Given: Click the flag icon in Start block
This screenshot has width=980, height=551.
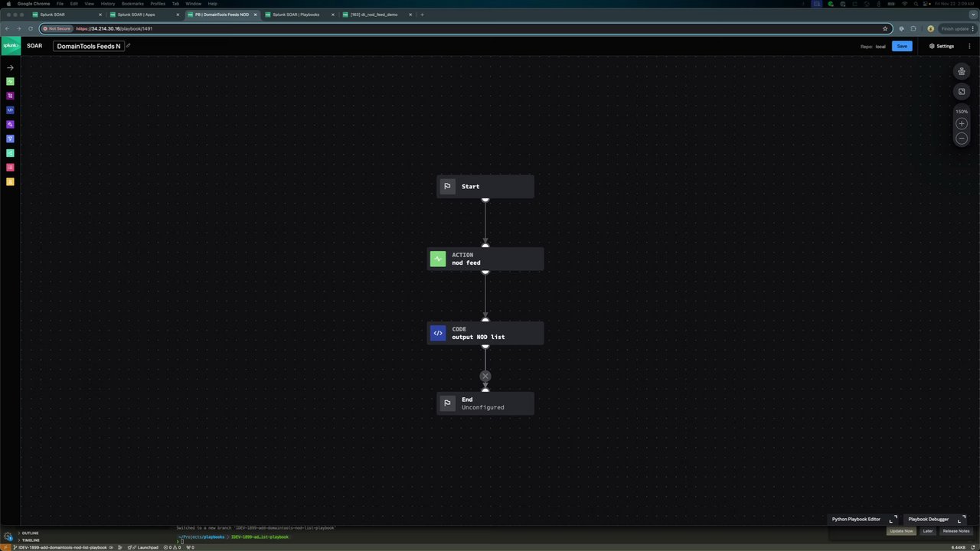Looking at the screenshot, I should point(447,186).
